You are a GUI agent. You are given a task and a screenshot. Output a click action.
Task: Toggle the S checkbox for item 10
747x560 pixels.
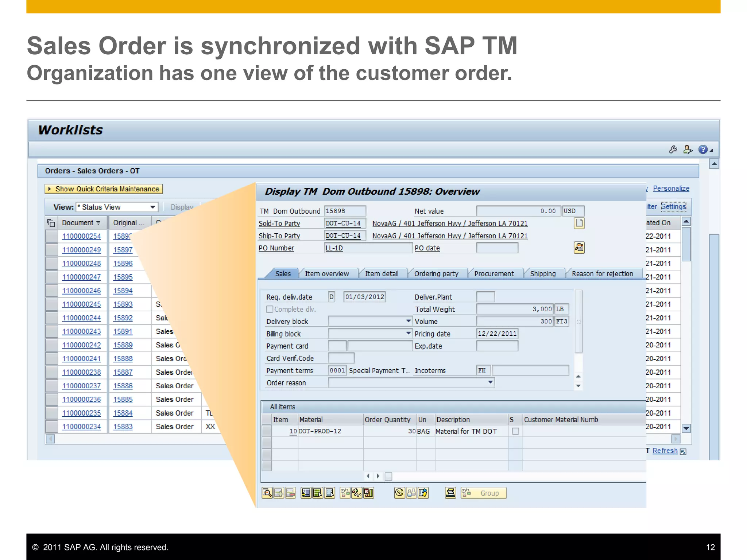515,431
